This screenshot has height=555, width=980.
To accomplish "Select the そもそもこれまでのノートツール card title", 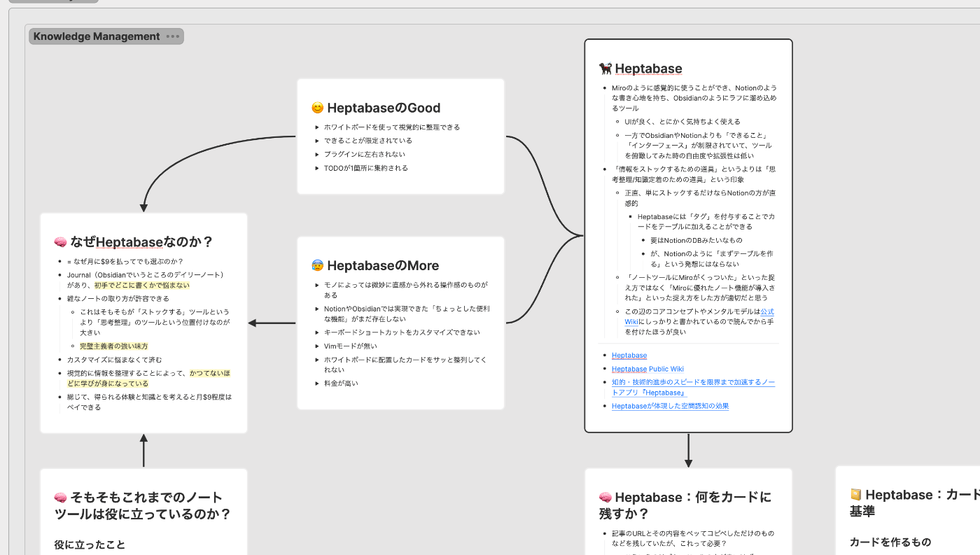I will click(x=142, y=505).
